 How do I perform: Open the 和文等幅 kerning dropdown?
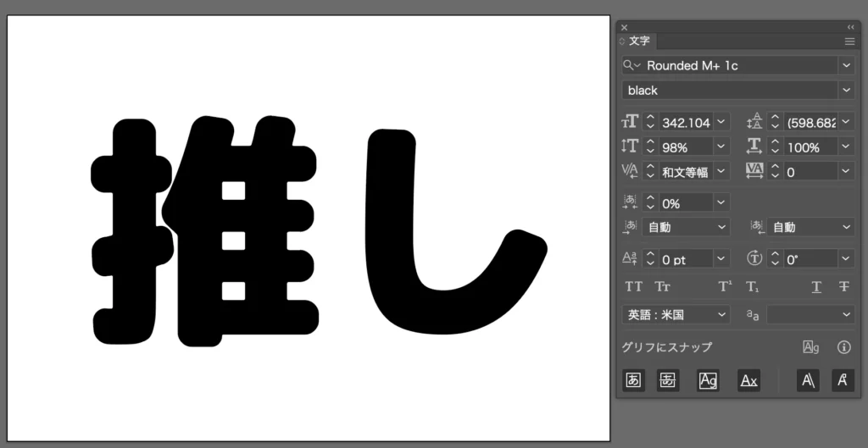pyautogui.click(x=721, y=171)
